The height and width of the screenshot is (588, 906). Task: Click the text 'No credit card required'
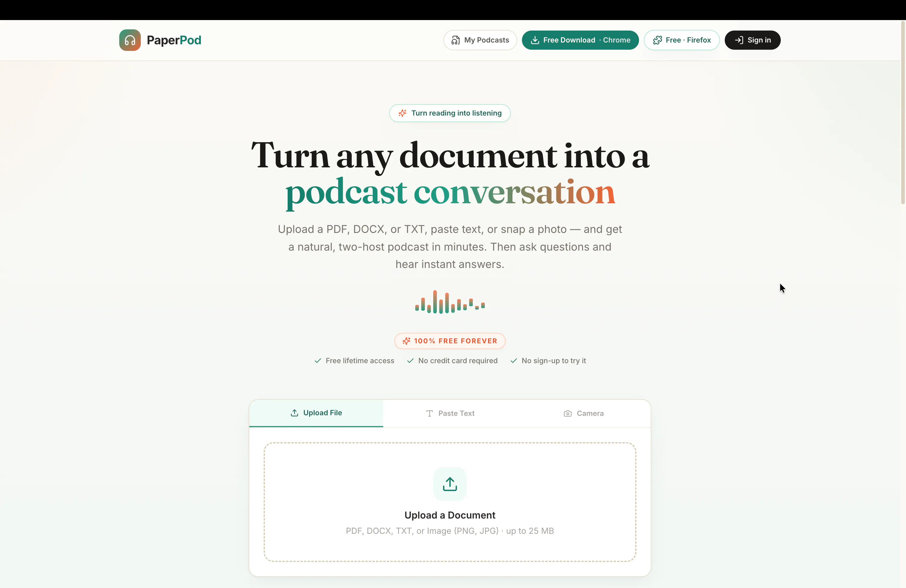pyautogui.click(x=458, y=360)
